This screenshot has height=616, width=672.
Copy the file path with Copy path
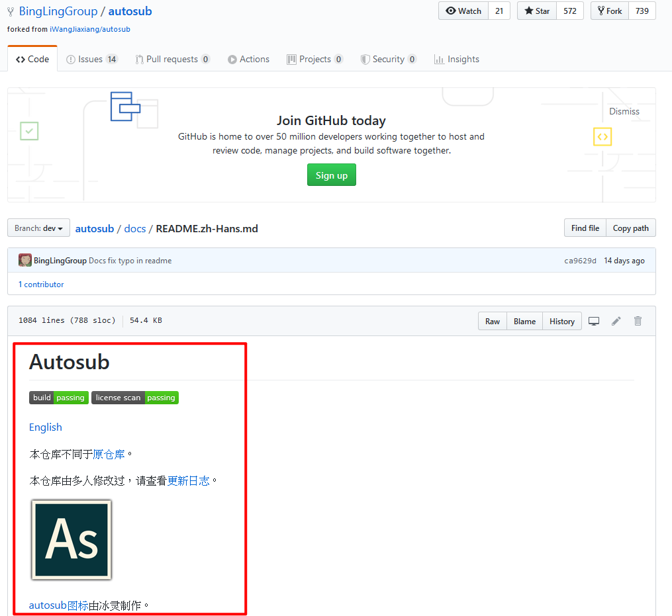click(x=630, y=228)
